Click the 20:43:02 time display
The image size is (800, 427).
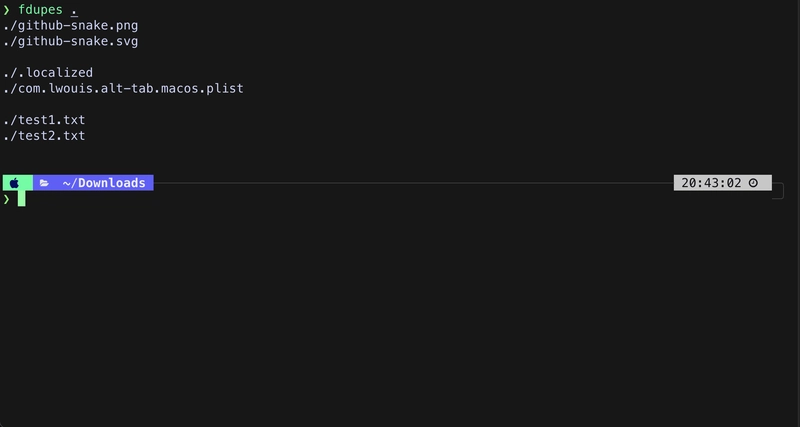711,183
